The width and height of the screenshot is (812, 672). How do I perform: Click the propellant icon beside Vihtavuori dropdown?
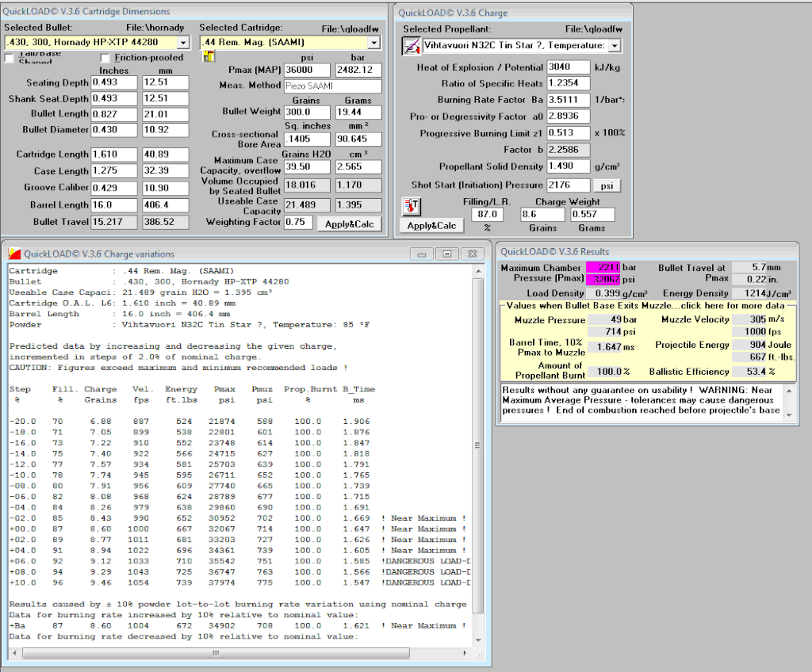412,47
